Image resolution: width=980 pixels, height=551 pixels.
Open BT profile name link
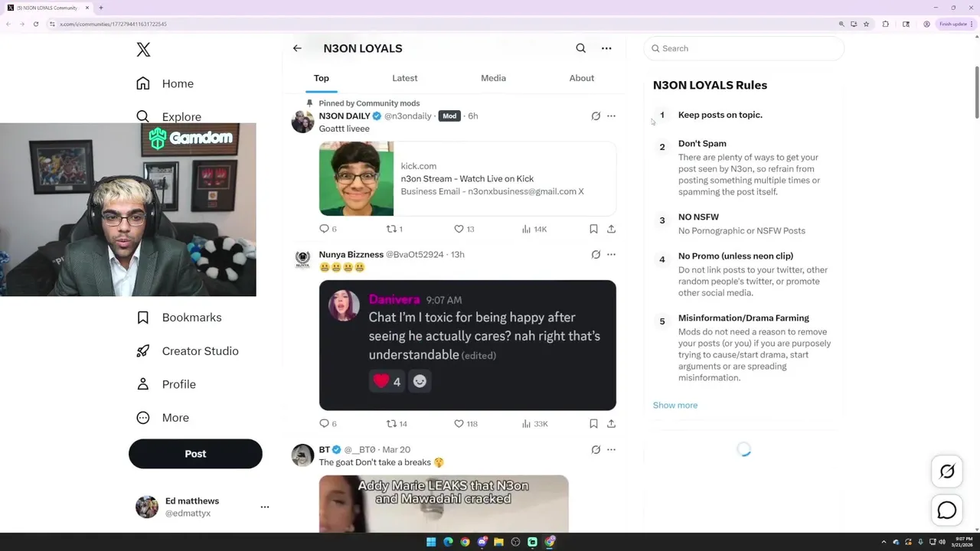point(325,450)
